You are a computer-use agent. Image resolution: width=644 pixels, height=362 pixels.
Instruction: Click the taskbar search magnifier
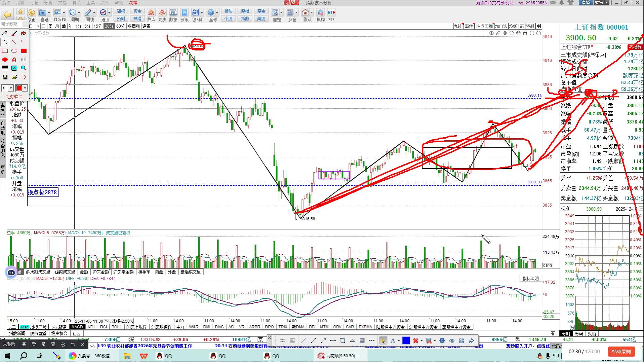click(24, 356)
